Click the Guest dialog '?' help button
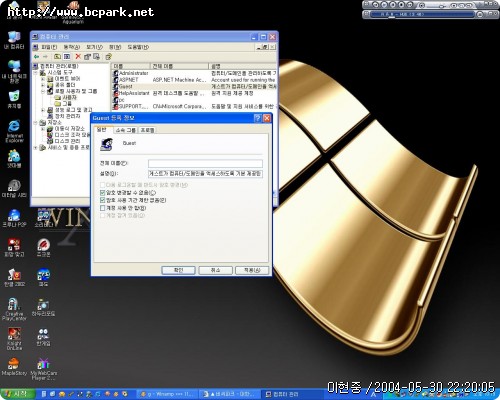This screenshot has height=400, width=500. click(258, 118)
